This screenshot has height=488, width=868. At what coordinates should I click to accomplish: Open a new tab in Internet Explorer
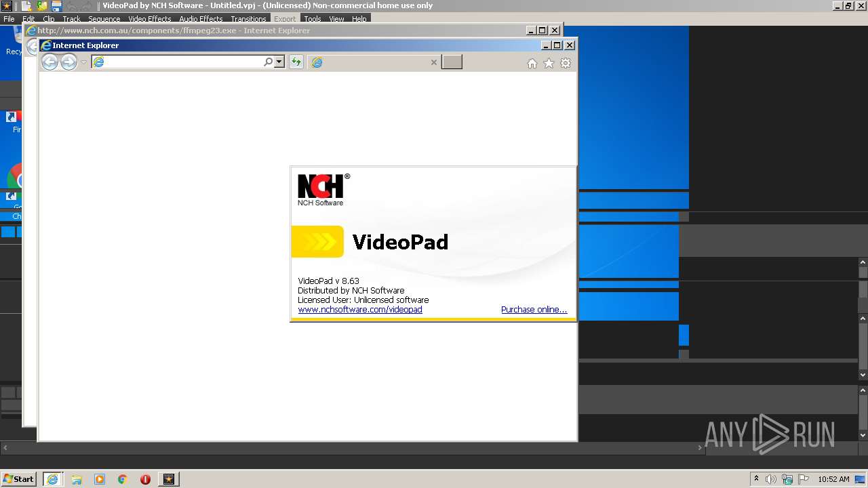click(x=452, y=62)
